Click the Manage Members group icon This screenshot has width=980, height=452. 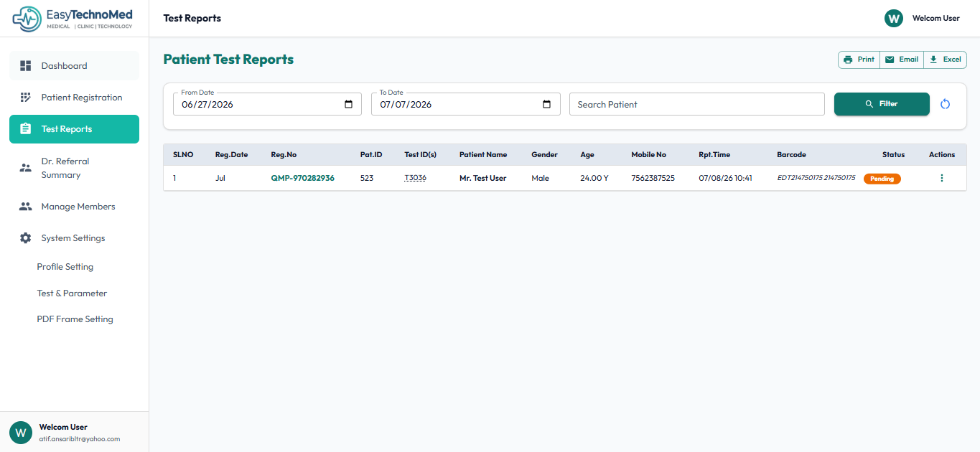26,207
